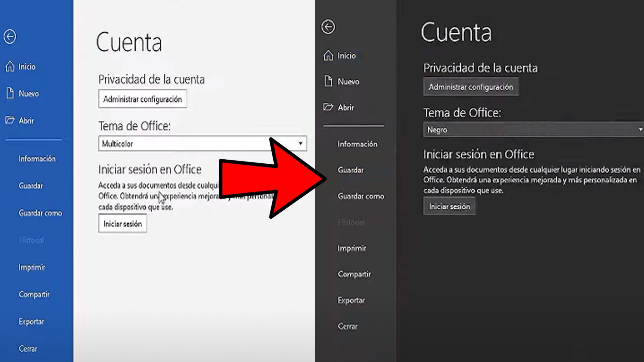This screenshot has width=644, height=362.
Task: Click Administrar configuración on light theme
Action: pos(142,99)
